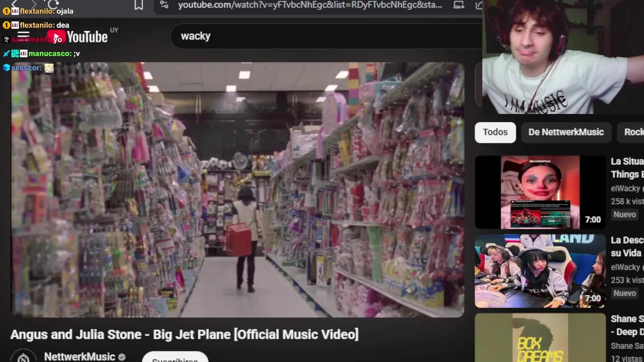Reload the page using the browser refresh icon
Screen dimensions: 644x362
click(x=54, y=4)
